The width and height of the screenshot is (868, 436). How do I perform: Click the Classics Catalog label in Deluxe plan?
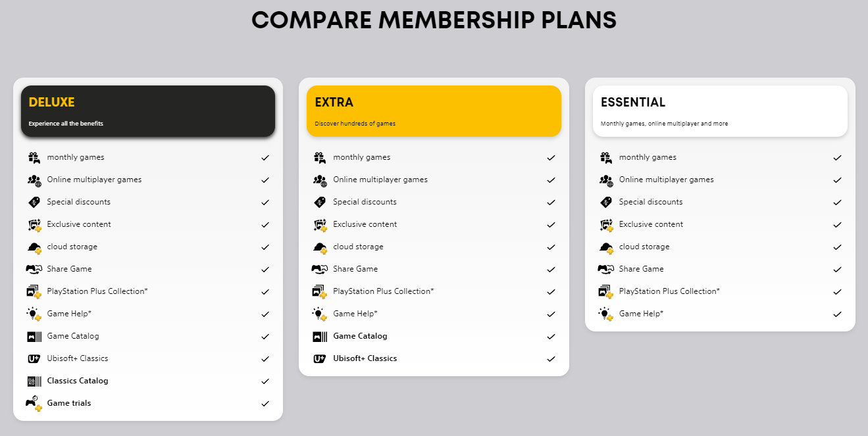[x=78, y=381]
